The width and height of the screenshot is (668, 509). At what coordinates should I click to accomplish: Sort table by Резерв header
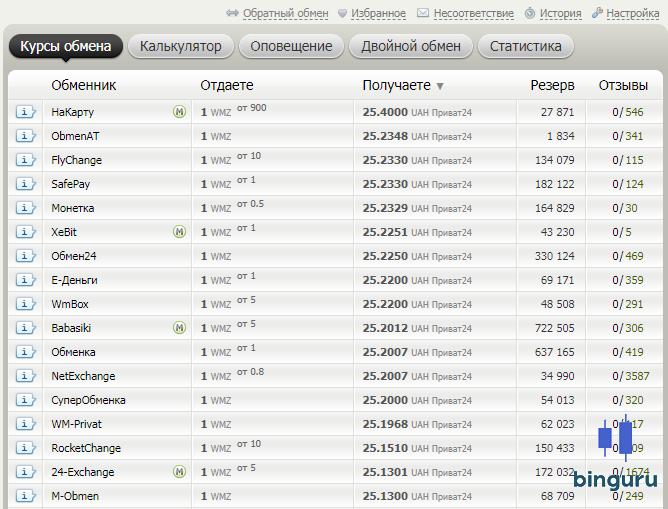(552, 85)
